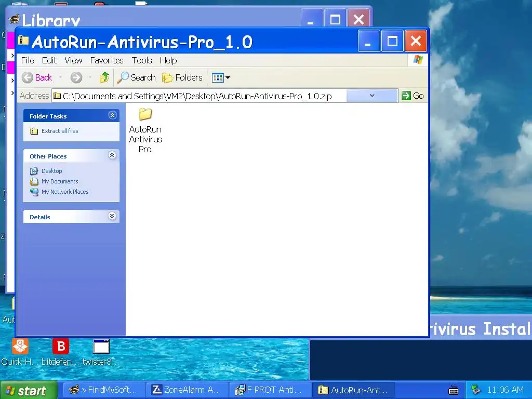Viewport: 532px width, 399px height.
Task: Open the View menu
Action: click(x=73, y=60)
